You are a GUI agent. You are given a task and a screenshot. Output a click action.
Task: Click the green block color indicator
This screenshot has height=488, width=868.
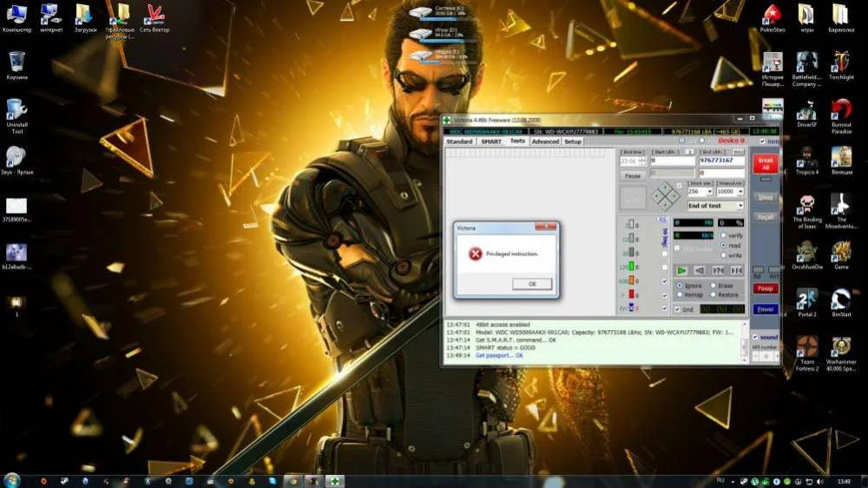[630, 267]
